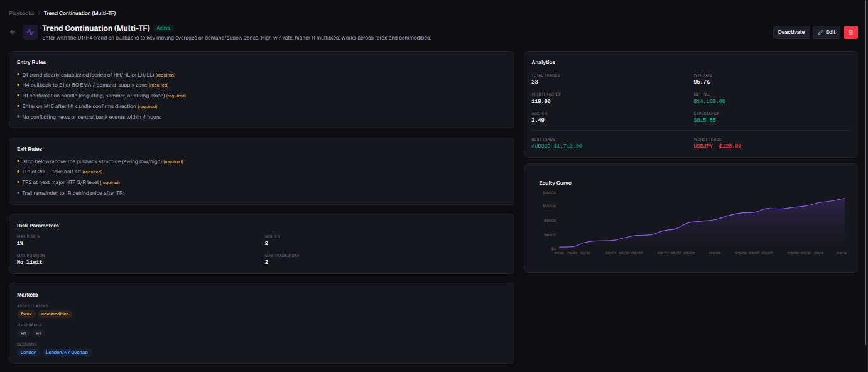This screenshot has width=868, height=372.
Task: Click the pencil icon in Edit button
Action: [x=820, y=32]
